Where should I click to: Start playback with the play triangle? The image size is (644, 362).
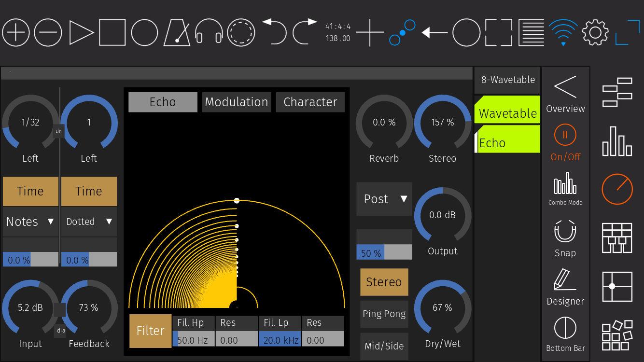point(81,32)
